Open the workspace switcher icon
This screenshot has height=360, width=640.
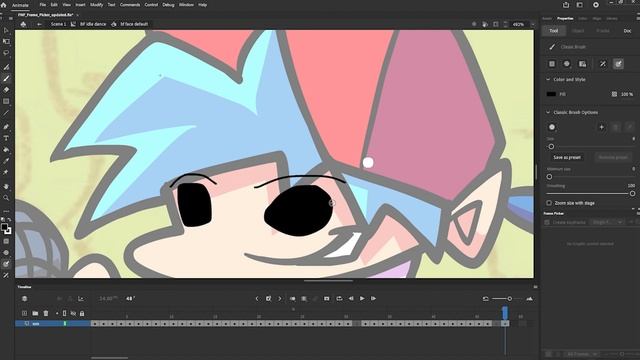(x=580, y=5)
